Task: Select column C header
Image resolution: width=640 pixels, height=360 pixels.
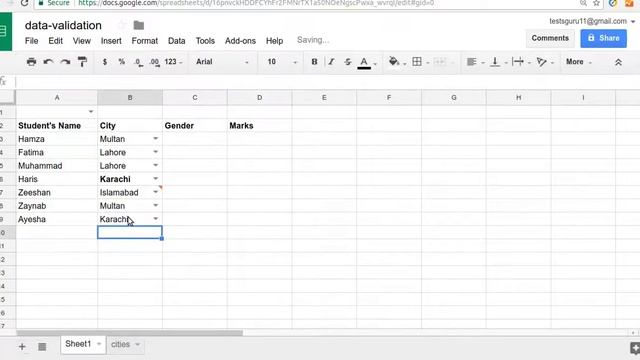Action: click(x=195, y=98)
